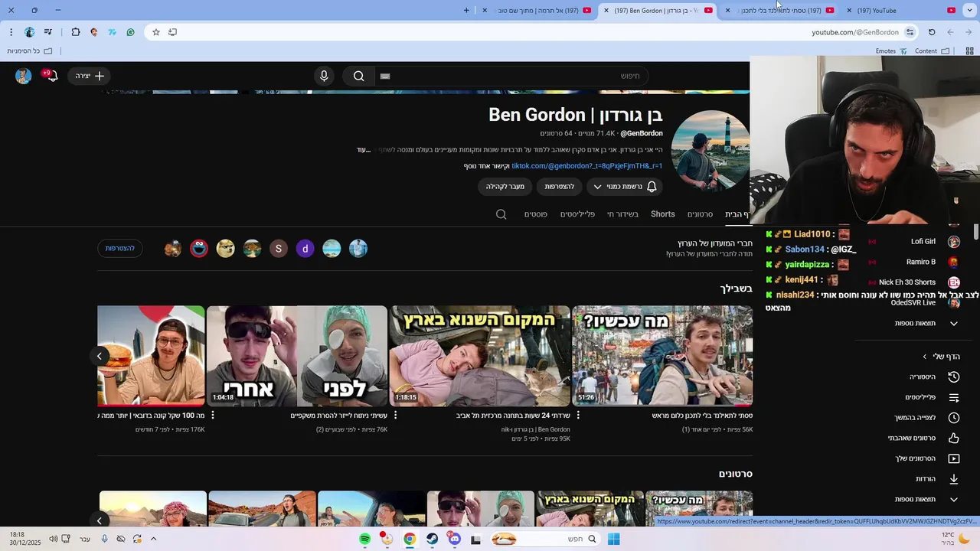Click the sidebar vertical scrollbar
The image size is (980, 551).
coord(975,231)
